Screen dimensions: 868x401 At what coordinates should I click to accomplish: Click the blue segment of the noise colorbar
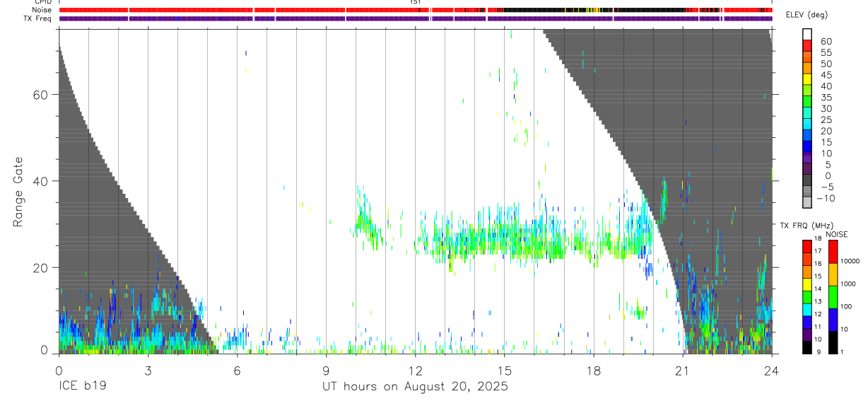[833, 320]
